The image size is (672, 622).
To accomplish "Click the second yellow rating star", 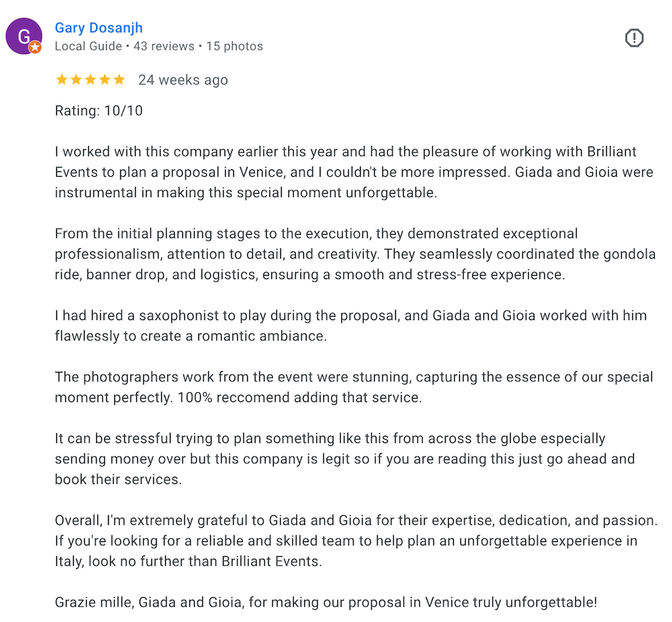I will (77, 80).
